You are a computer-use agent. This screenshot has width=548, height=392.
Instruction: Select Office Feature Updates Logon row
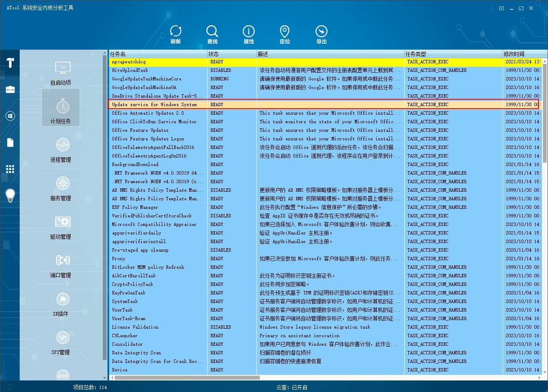326,139
